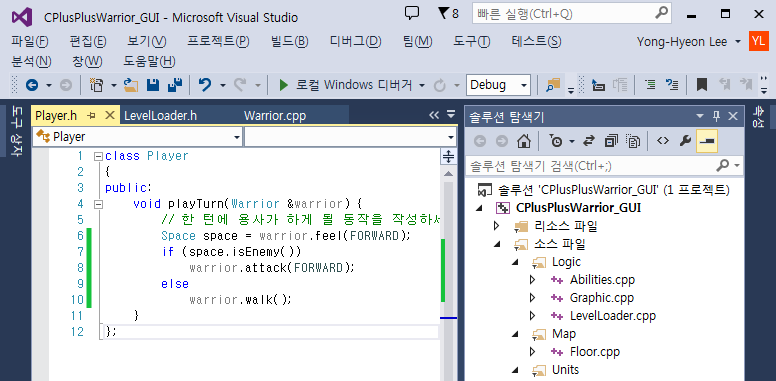Expand 리소스 파일 folder
The height and width of the screenshot is (381, 776).
tap(497, 226)
